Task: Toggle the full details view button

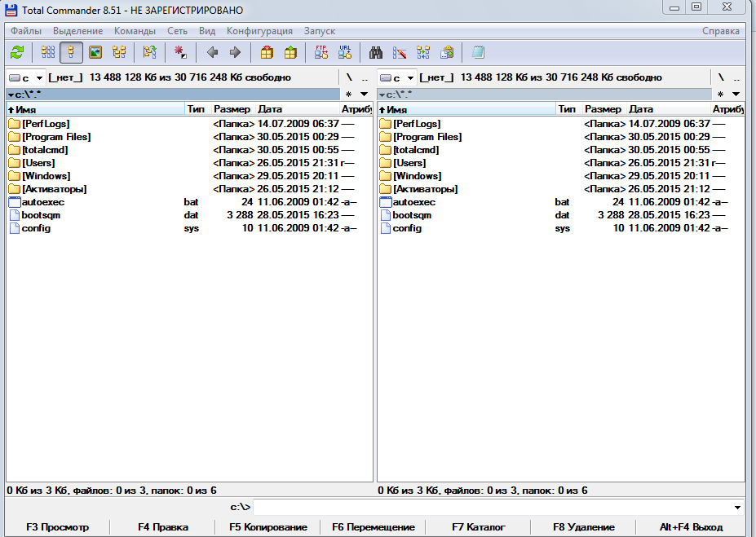Action: [71, 52]
